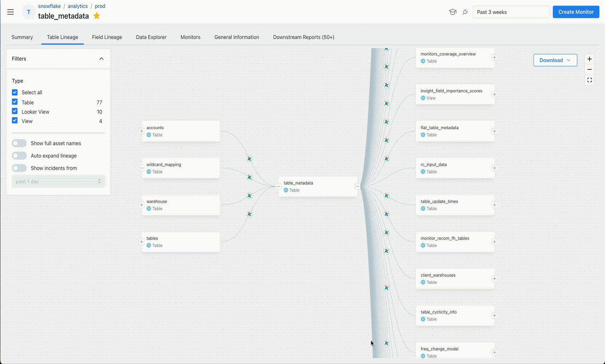Click Snowflake icon in table_cyclicity_info node
605x364 pixels.
coord(423,319)
